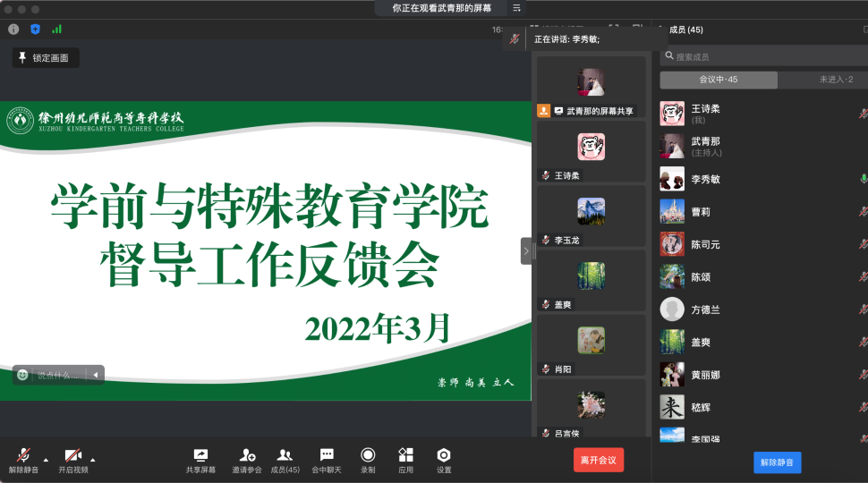Screen dimensions: 868x483
Task: View the green network signal status icon
Action: coord(56,29)
